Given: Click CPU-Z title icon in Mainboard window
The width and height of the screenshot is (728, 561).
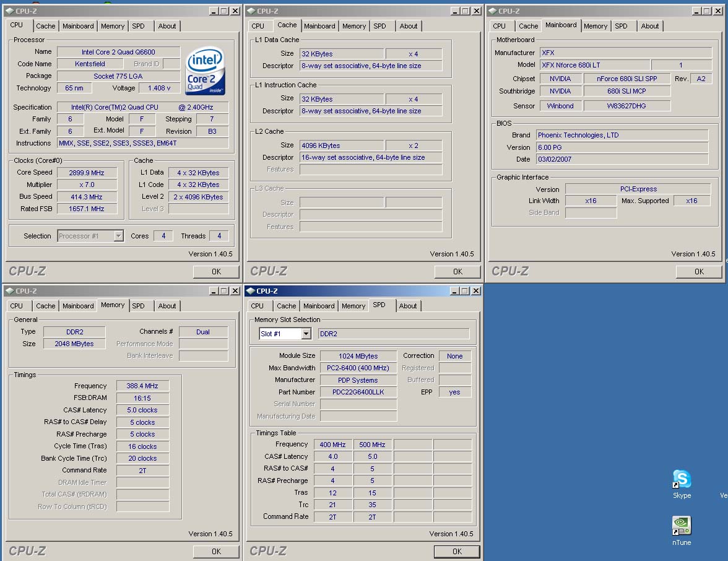Looking at the screenshot, I should [492, 11].
